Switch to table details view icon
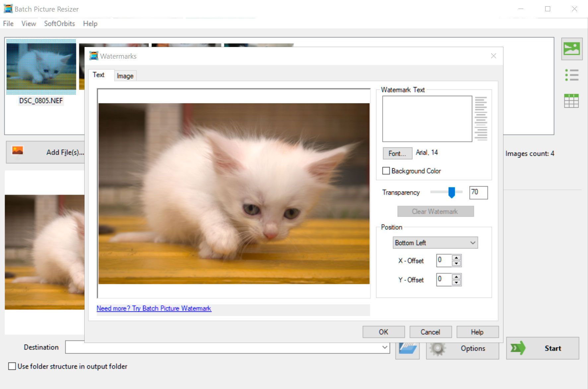This screenshot has height=389, width=588. click(x=571, y=101)
